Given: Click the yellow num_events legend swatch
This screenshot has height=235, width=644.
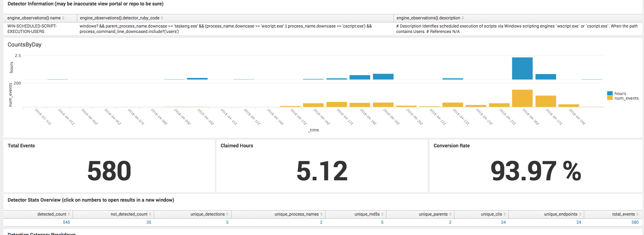Looking at the screenshot, I should pos(610,98).
